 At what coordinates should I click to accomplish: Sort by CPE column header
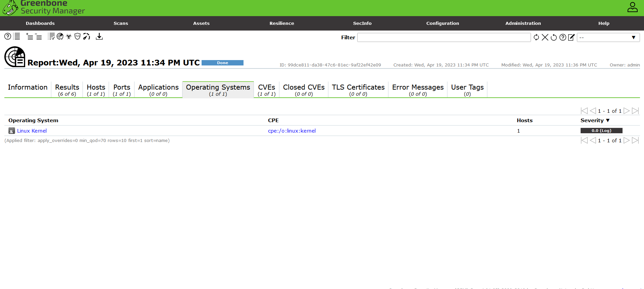click(273, 120)
